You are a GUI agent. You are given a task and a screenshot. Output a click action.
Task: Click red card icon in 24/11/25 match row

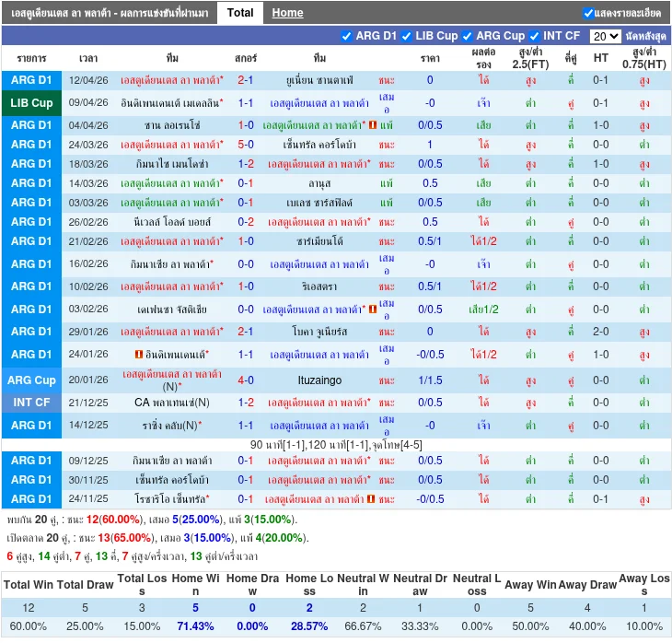tap(371, 499)
